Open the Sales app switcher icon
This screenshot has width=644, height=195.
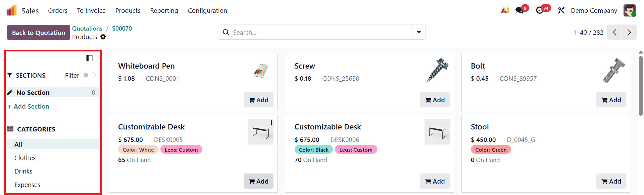click(11, 10)
